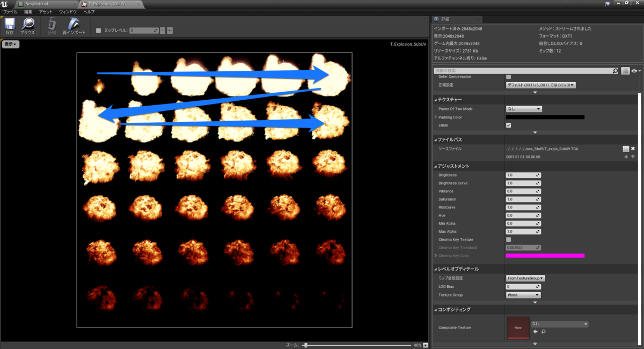Click the black Padding Color swatch

tap(545, 117)
